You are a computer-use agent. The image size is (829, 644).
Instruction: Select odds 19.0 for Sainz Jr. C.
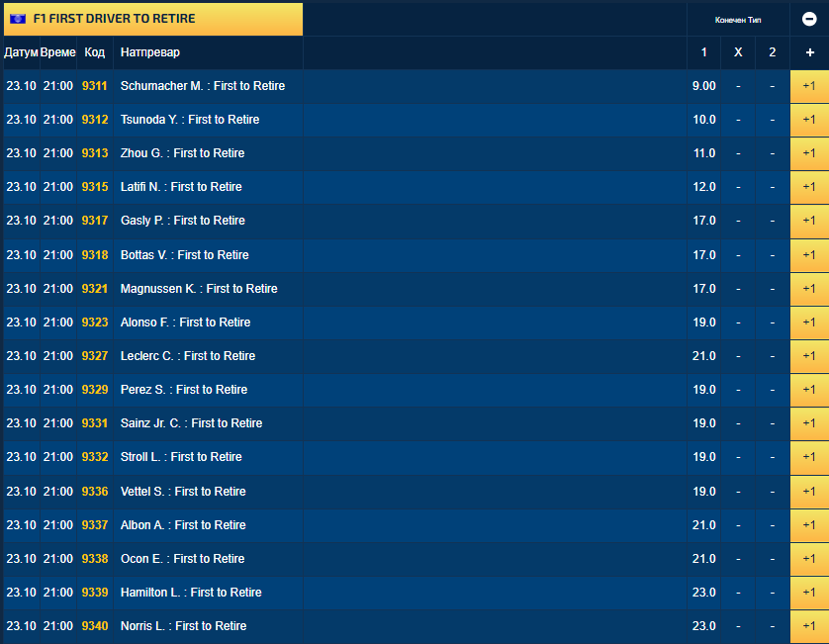pyautogui.click(x=703, y=423)
